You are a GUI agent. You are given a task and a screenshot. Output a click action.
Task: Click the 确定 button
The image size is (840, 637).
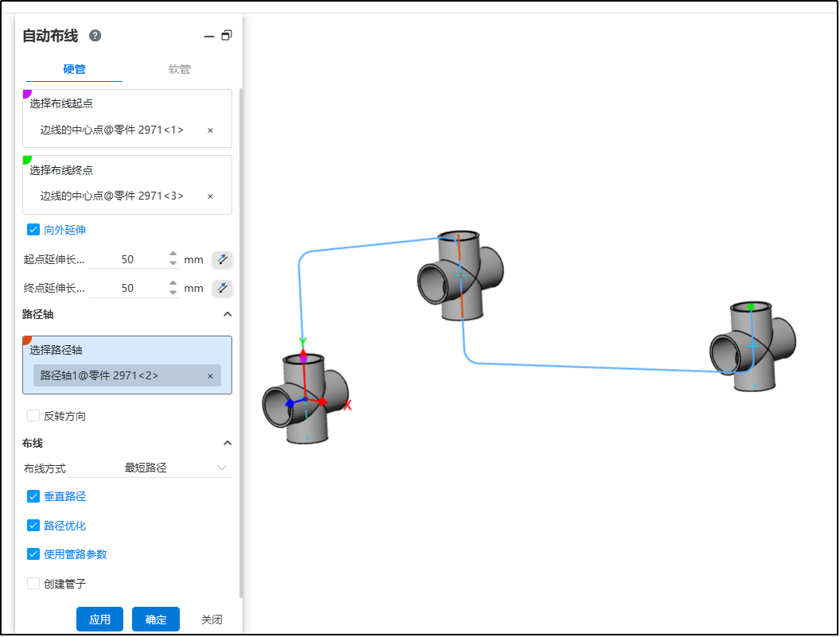point(156,620)
